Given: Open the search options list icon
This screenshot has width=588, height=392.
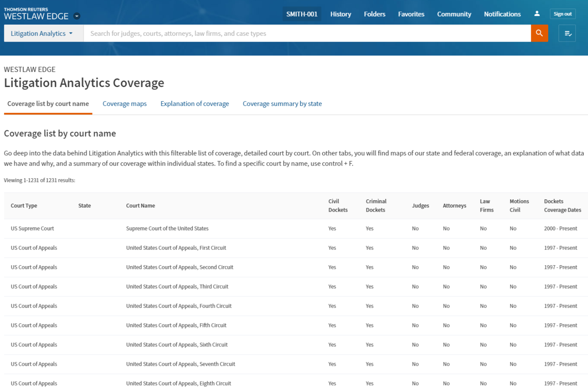Looking at the screenshot, I should [567, 33].
